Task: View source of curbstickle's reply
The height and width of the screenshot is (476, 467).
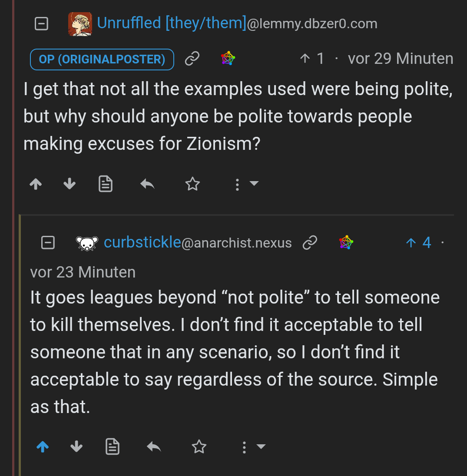Action: [113, 446]
